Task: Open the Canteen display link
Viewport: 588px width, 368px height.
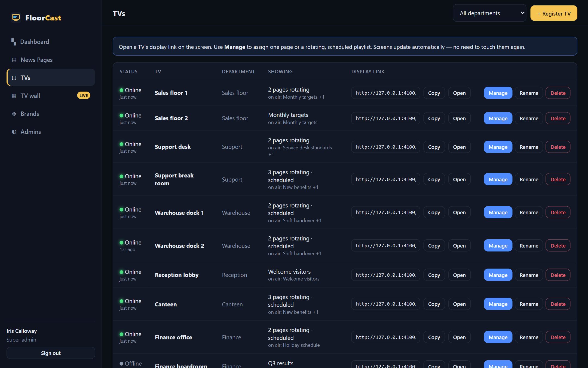Action: (459, 304)
